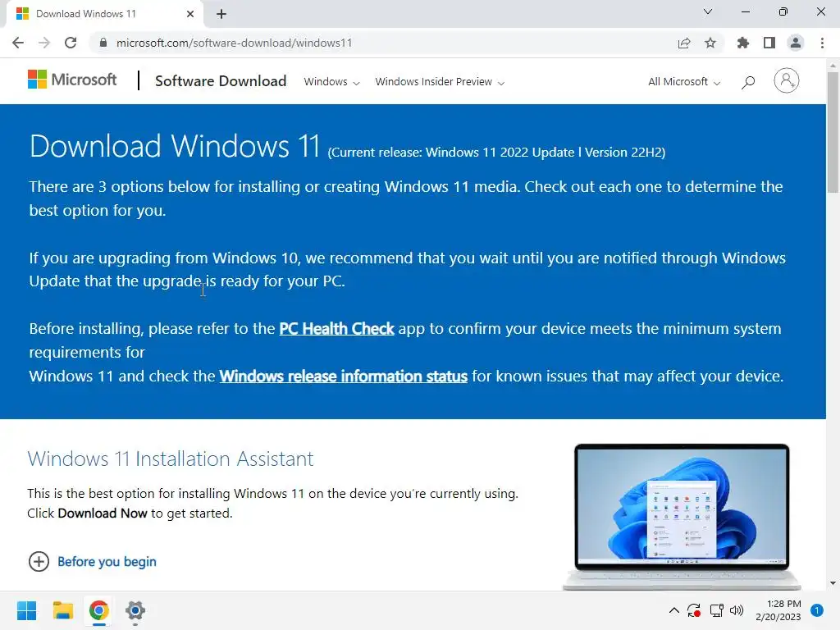The image size is (840, 630).
Task: Open the volume tray icon
Action: pos(737,610)
